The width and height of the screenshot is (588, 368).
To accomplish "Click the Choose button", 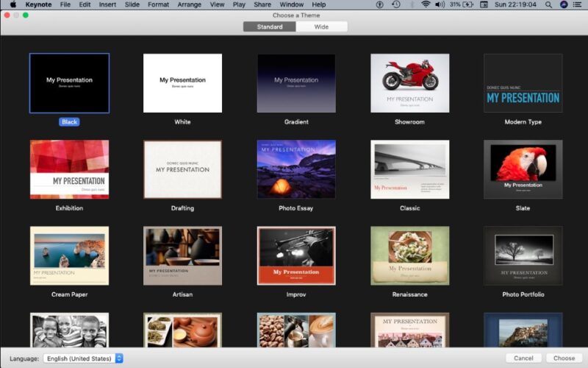I will click(564, 358).
